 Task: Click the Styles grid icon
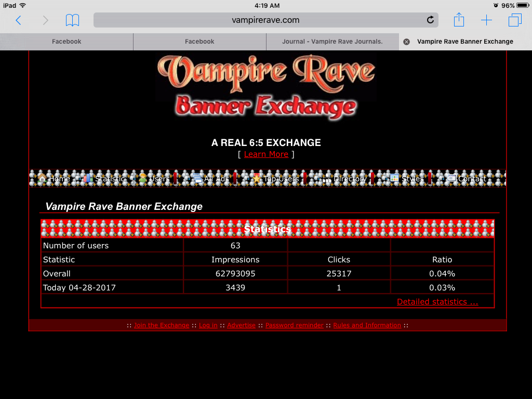394,178
